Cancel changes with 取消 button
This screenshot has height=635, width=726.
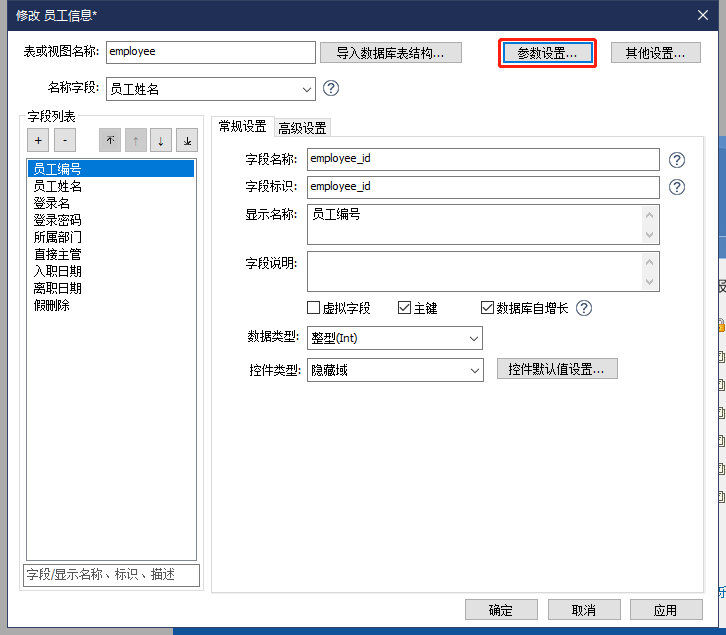[584, 610]
